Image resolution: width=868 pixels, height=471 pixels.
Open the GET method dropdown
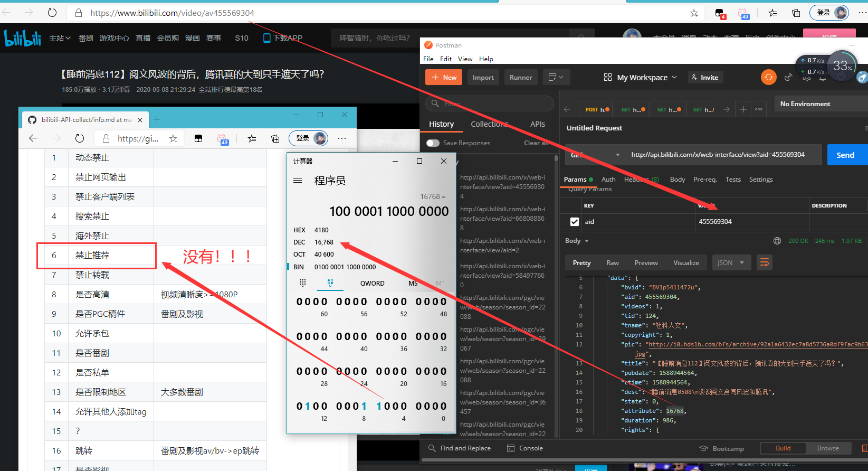pos(596,155)
